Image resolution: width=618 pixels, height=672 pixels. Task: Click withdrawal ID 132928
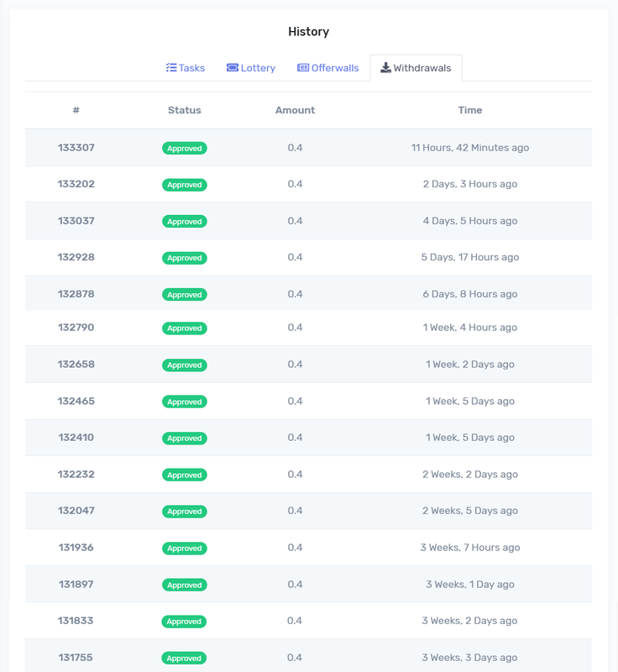(x=76, y=257)
